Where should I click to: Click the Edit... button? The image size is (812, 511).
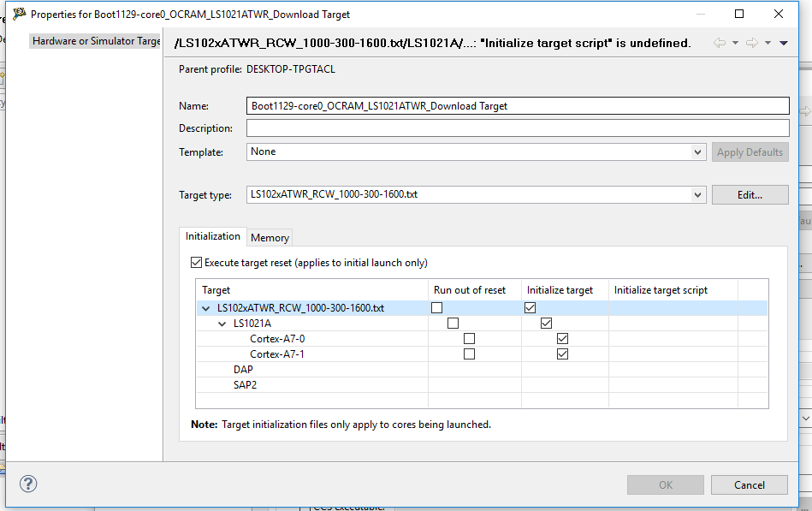coord(750,195)
